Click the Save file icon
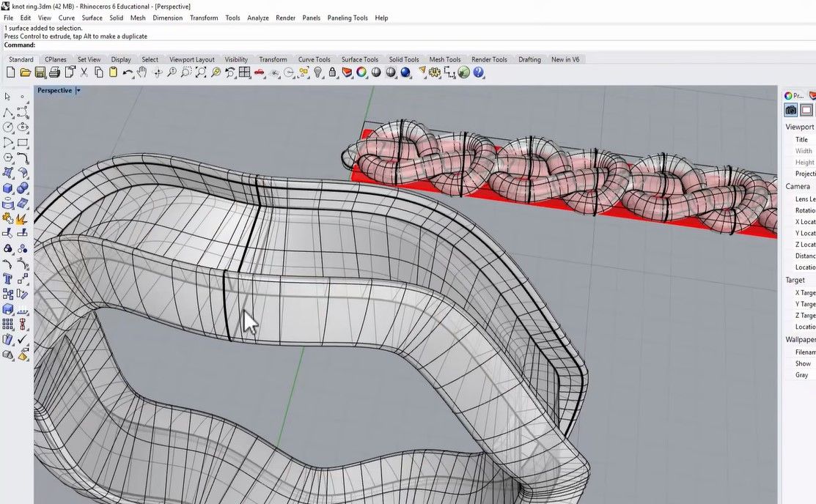This screenshot has width=816, height=504. tap(40, 73)
